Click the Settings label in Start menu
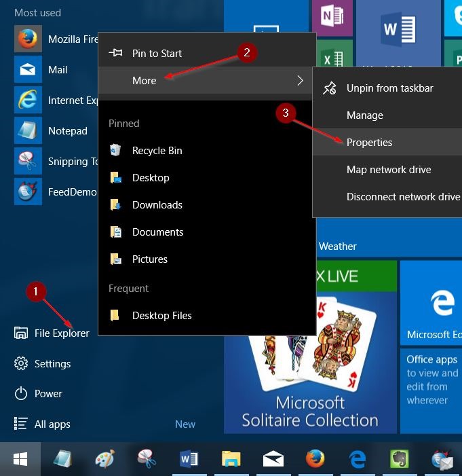 pos(52,364)
